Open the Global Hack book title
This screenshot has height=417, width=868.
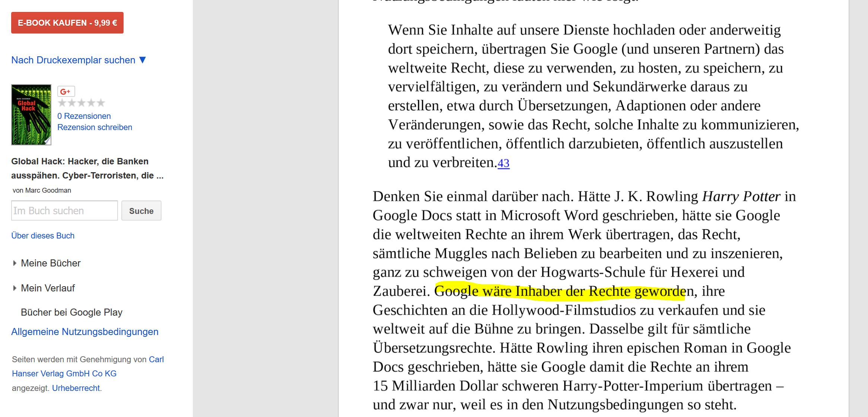click(x=87, y=168)
